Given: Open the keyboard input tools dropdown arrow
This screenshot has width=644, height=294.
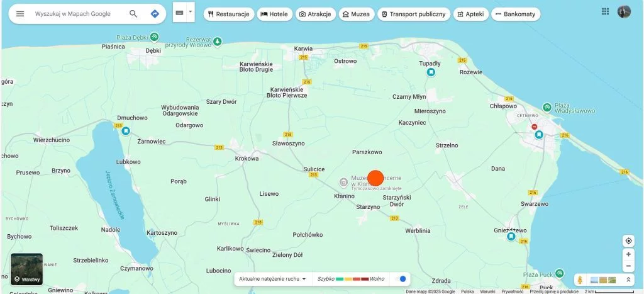Looking at the screenshot, I should [x=191, y=12].
